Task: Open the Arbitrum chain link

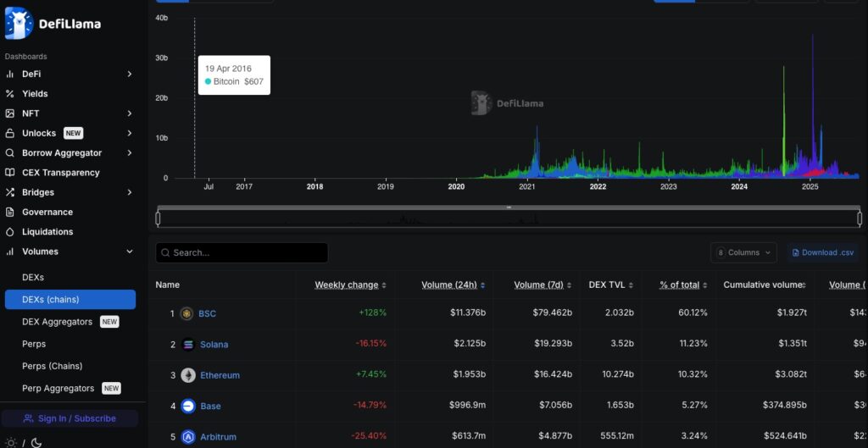Action: [218, 437]
